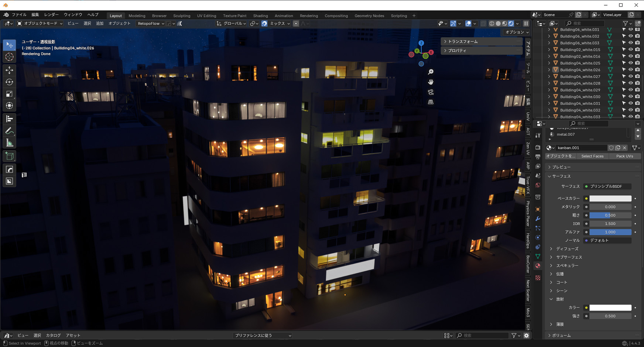Click the プリンシプルBSDF surface shader button
Image resolution: width=644 pixels, height=347 pixels.
point(607,186)
